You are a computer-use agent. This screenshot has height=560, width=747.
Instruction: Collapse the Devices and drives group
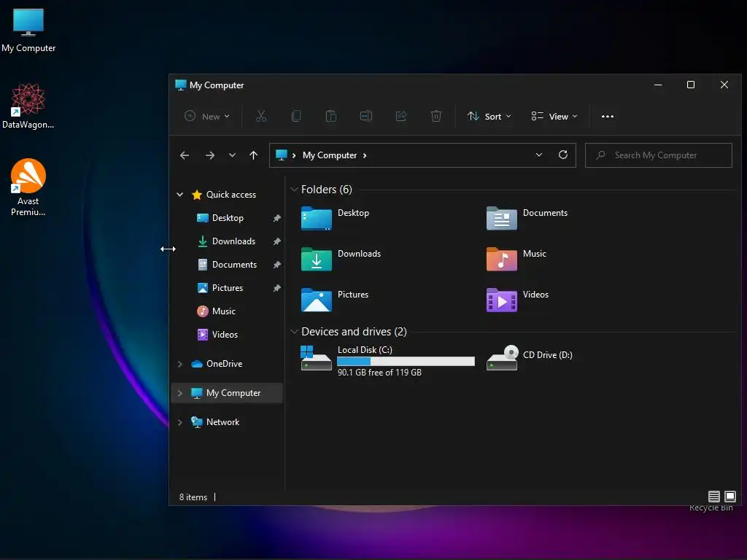click(295, 332)
